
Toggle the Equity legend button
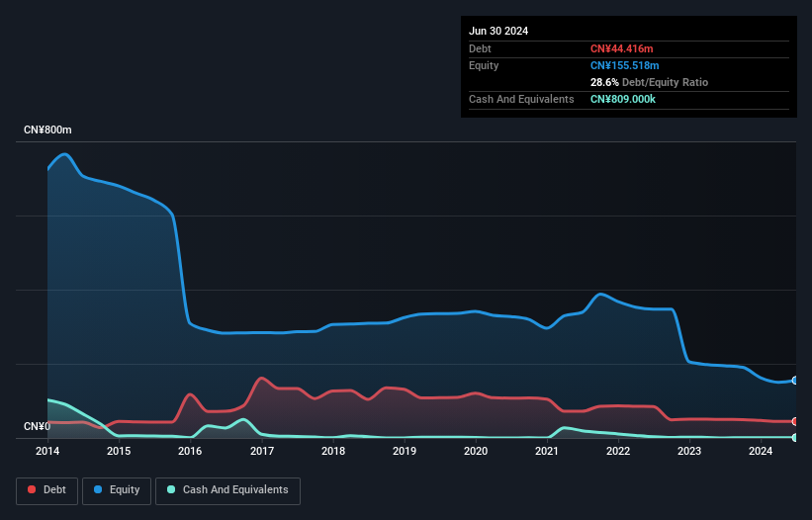click(x=117, y=490)
